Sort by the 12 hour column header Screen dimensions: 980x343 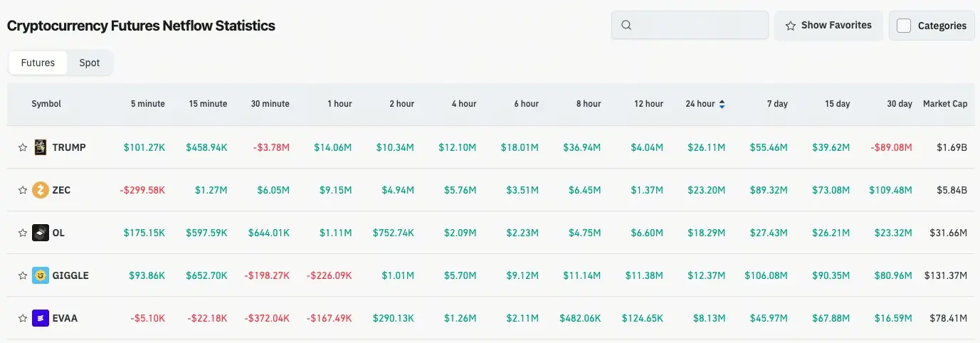tap(648, 104)
